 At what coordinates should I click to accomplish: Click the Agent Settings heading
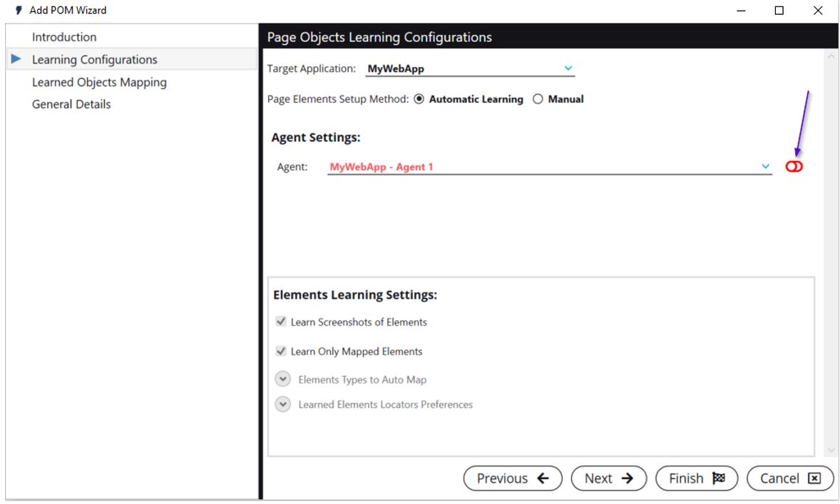[x=316, y=137]
